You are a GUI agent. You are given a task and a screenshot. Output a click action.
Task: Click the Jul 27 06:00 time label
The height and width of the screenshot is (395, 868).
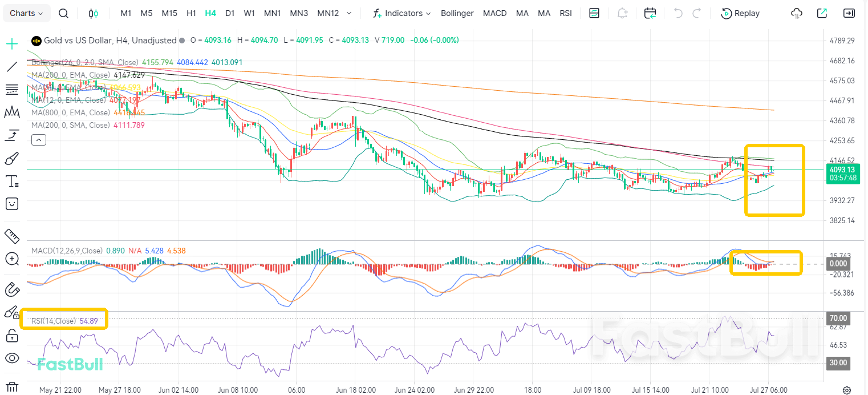(768, 390)
